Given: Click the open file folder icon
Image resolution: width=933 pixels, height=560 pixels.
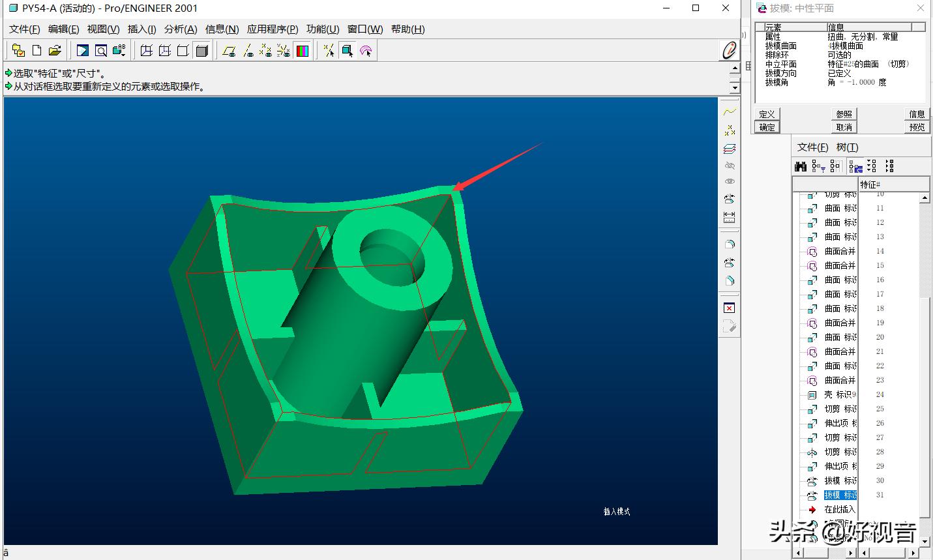Looking at the screenshot, I should (55, 51).
